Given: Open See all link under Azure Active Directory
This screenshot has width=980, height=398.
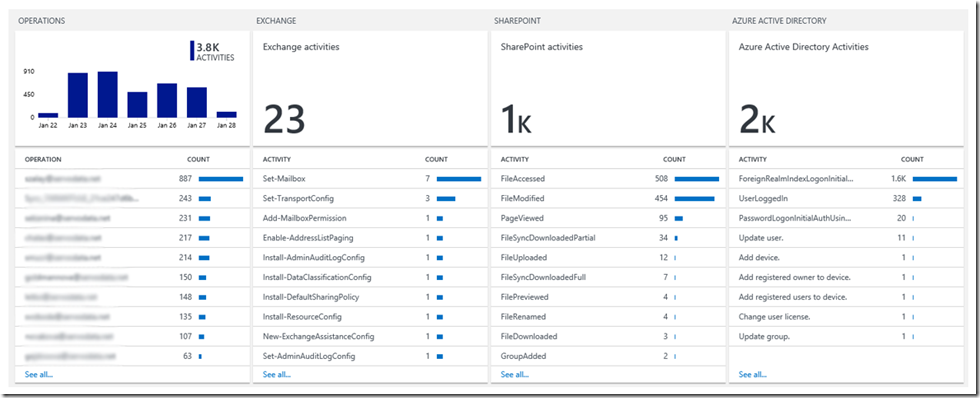Looking at the screenshot, I should coord(752,374).
